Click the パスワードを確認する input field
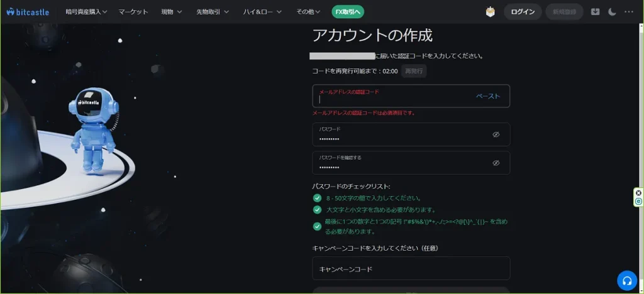Screen dimensions: 644x294 pos(411,163)
